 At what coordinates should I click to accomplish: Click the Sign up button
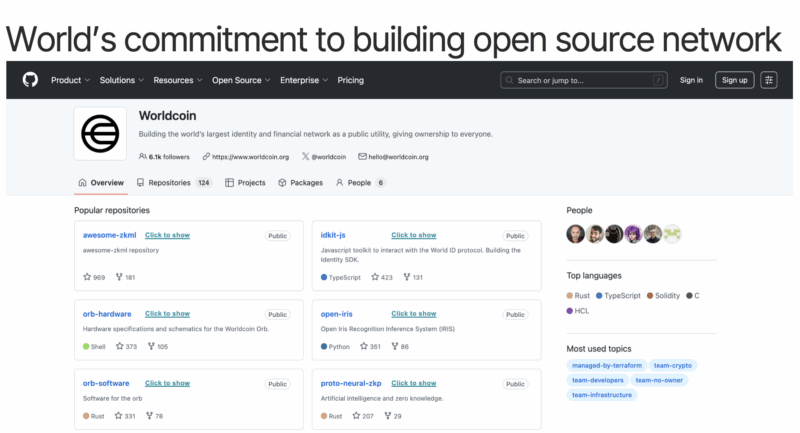pos(734,80)
